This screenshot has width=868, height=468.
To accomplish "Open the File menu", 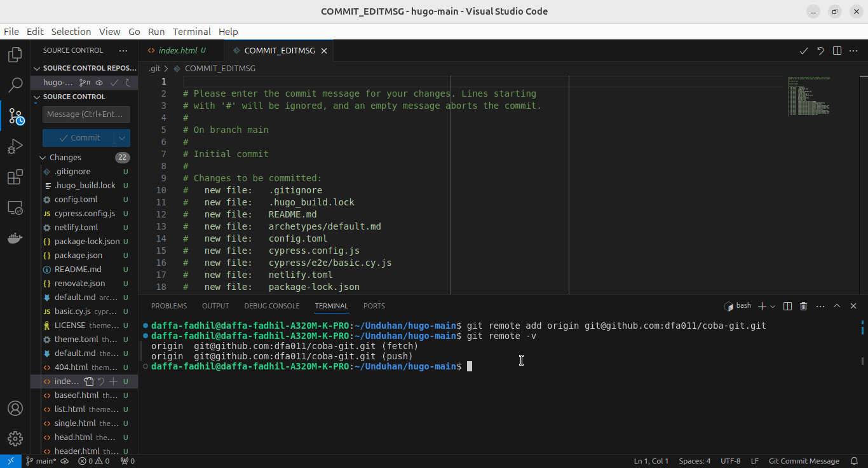I will pos(11,31).
